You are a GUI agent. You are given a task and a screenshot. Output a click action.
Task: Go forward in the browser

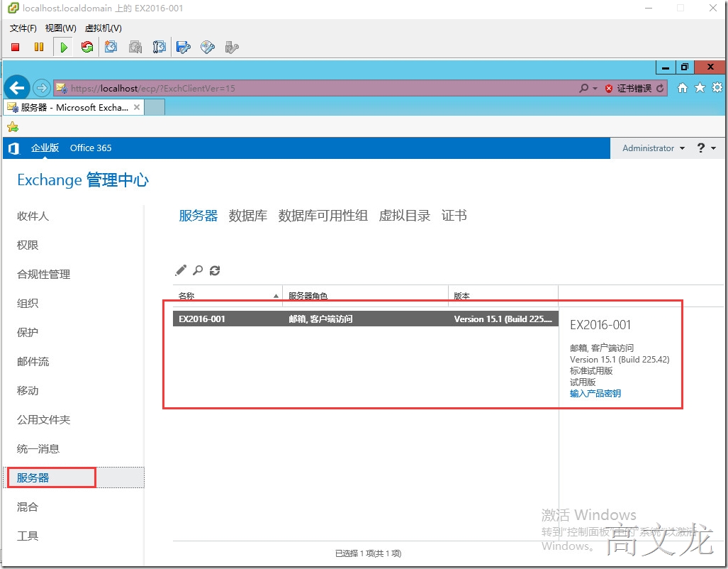coord(42,88)
